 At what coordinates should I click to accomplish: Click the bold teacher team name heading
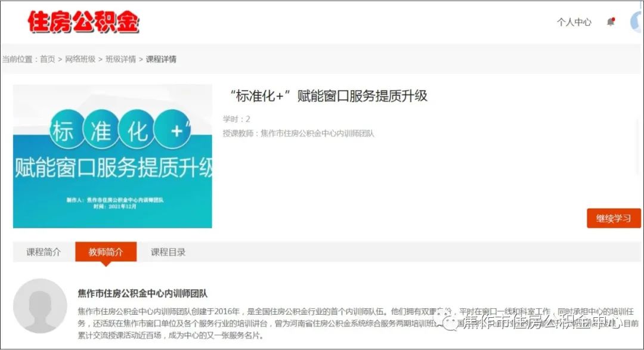(x=143, y=293)
